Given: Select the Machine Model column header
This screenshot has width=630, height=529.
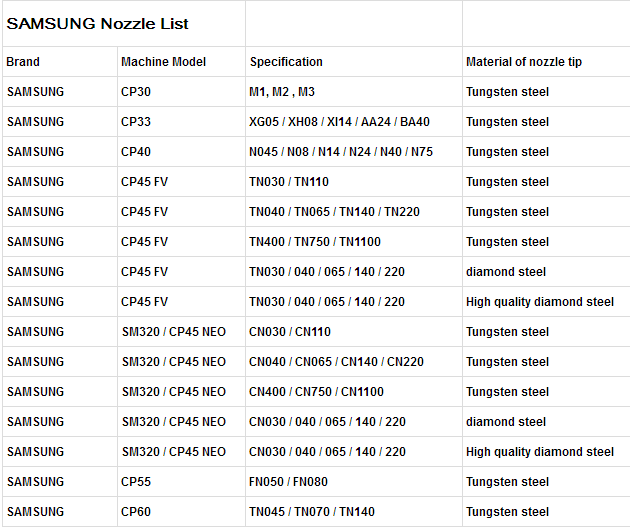Looking at the screenshot, I should pos(163,62).
